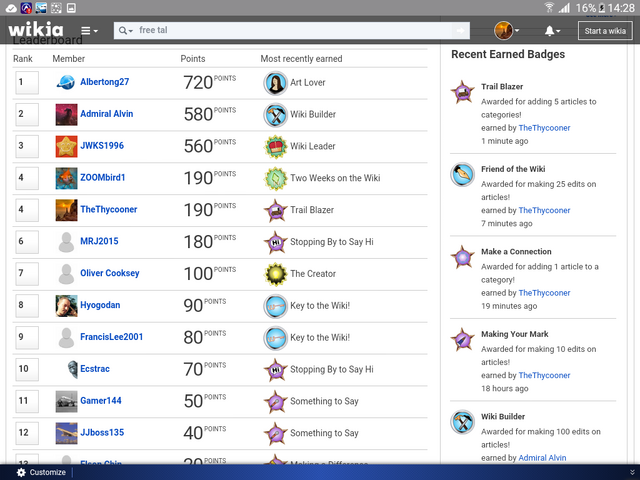This screenshot has width=640, height=480.
Task: Open MRJ2015's profile link
Action: [x=99, y=241]
